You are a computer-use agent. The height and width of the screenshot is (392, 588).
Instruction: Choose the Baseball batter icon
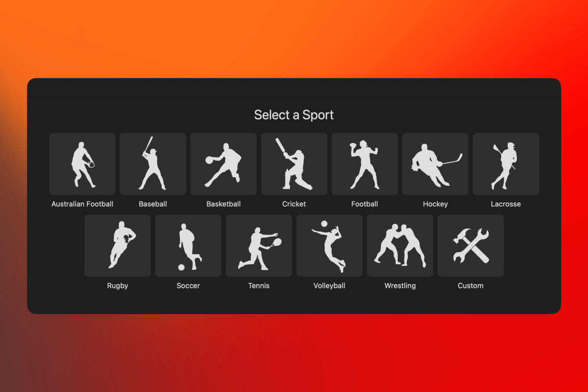[153, 164]
